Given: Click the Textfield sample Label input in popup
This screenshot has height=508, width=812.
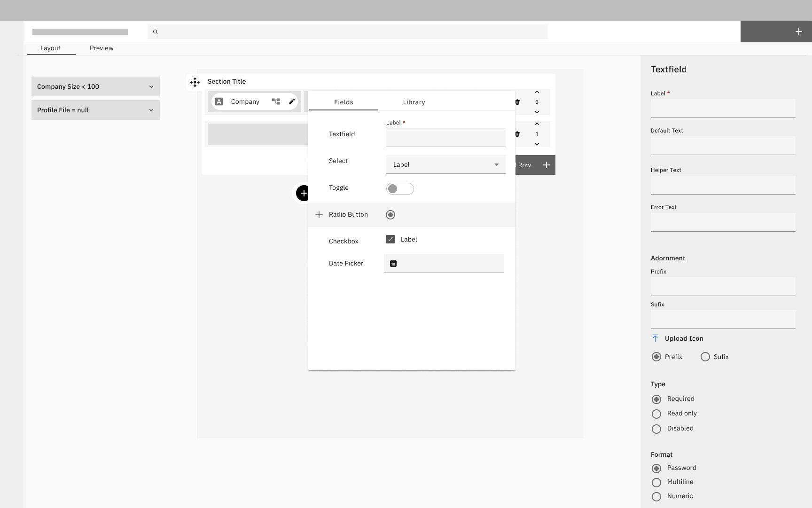Looking at the screenshot, I should click(x=445, y=138).
